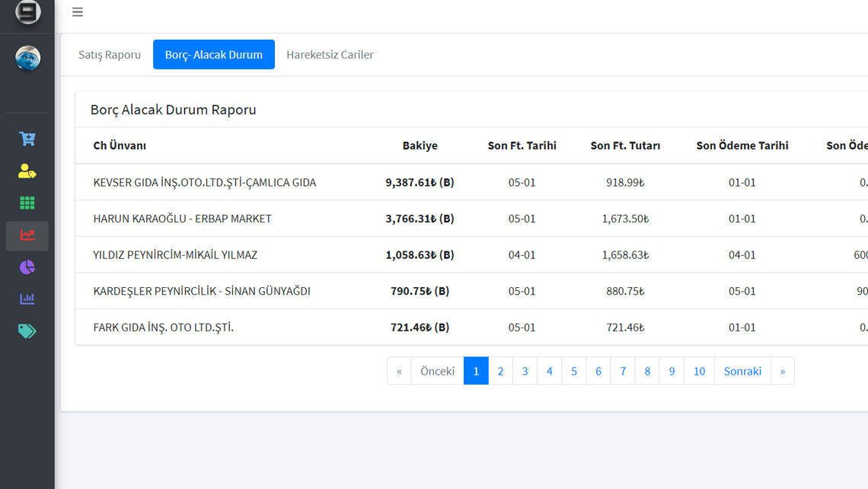The image size is (868, 489).
Task: Go to page 5 in pagination
Action: tap(574, 371)
